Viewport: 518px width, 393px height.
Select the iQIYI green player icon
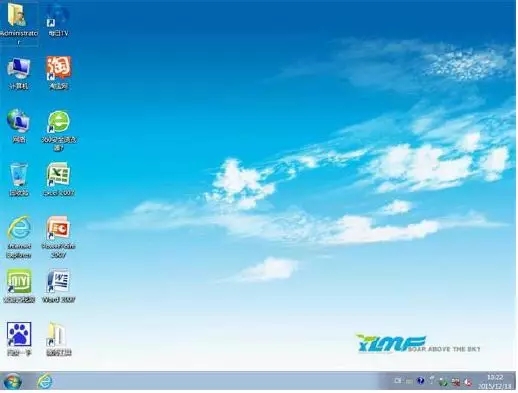point(19,281)
